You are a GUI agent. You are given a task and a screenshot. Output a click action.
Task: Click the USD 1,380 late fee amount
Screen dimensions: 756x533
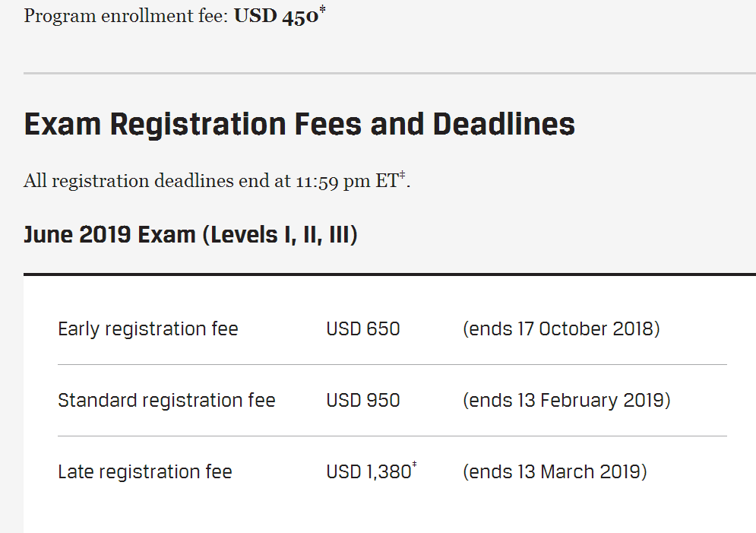click(x=369, y=472)
